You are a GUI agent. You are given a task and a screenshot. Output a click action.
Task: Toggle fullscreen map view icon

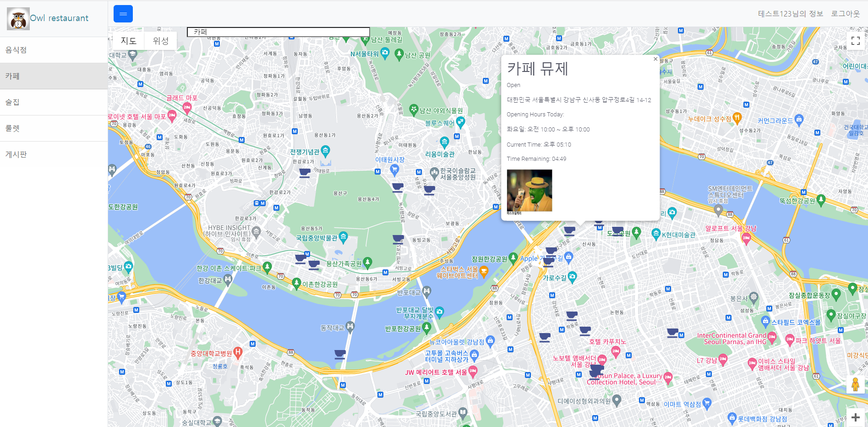(855, 41)
